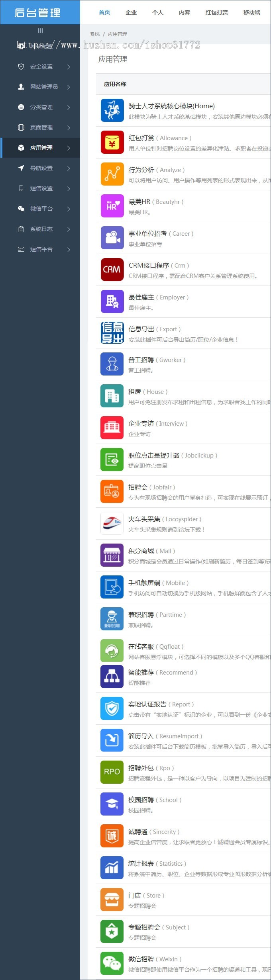
Task: Click the teal 租房 House icon
Action: click(x=112, y=396)
